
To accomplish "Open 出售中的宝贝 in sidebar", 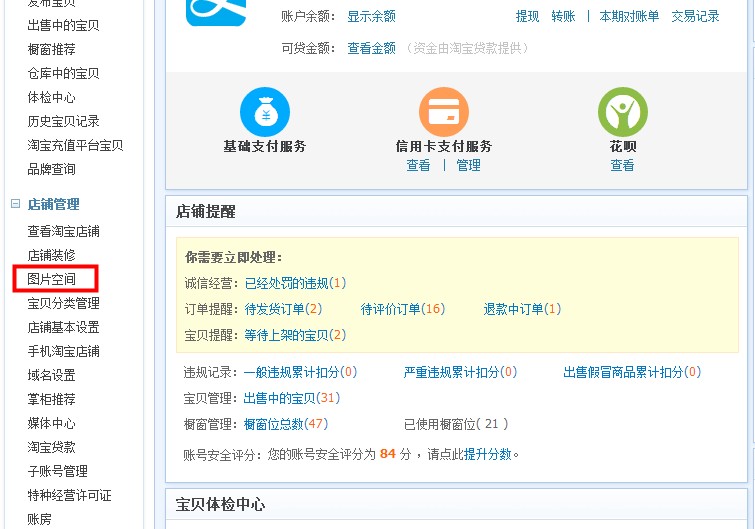I will point(64,25).
